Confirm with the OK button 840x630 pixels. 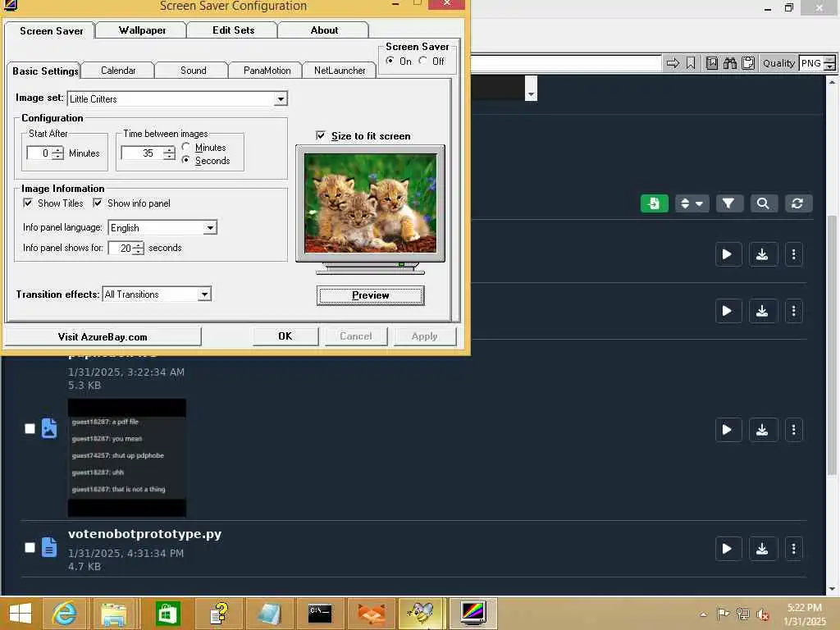(x=285, y=336)
